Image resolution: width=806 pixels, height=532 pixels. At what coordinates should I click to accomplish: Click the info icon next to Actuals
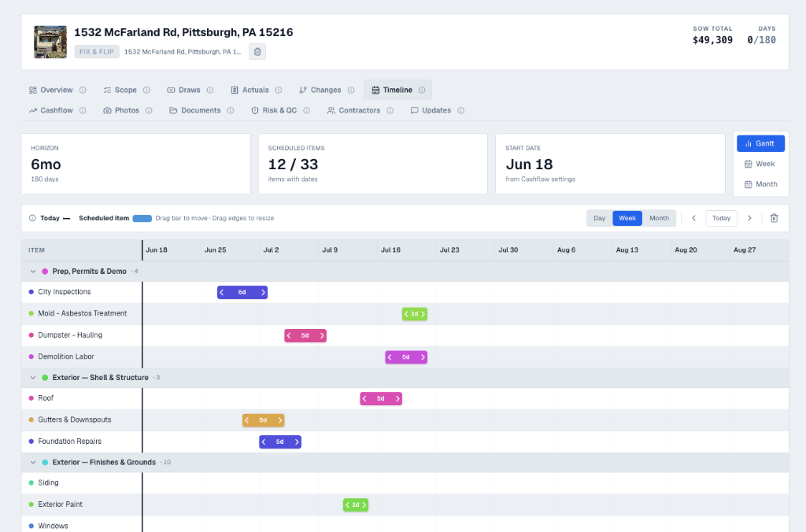279,90
